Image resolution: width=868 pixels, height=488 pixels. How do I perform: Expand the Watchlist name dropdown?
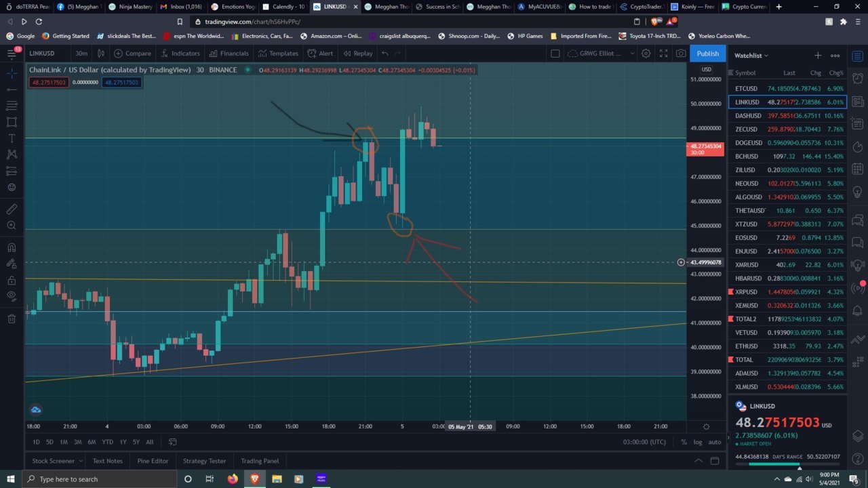tap(751, 56)
